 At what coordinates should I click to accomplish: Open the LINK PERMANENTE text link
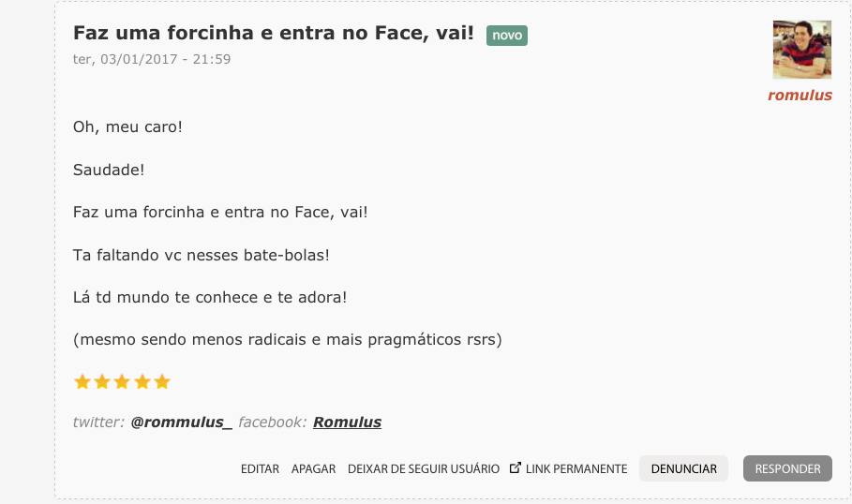pyautogui.click(x=576, y=468)
